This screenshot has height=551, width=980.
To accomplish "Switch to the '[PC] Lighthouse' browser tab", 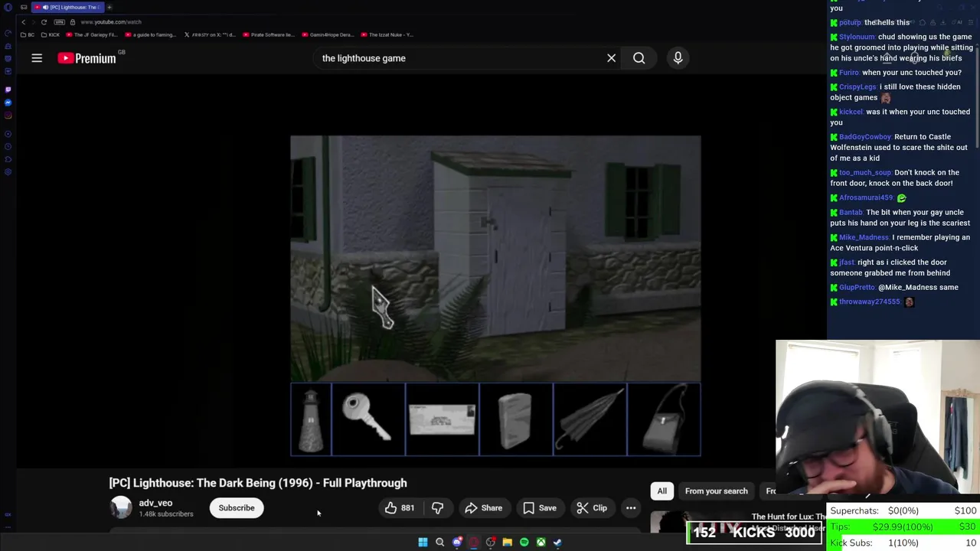I will pyautogui.click(x=67, y=7).
